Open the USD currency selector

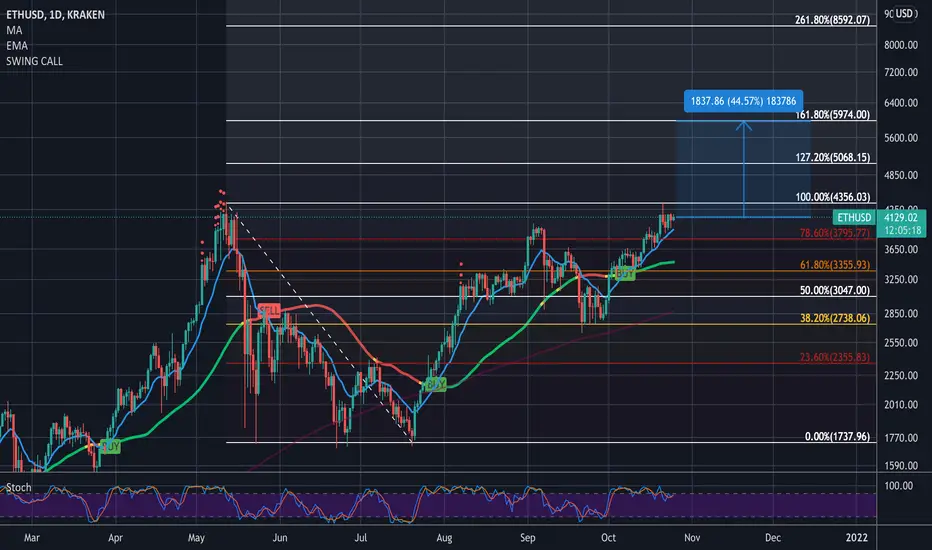pyautogui.click(x=904, y=13)
